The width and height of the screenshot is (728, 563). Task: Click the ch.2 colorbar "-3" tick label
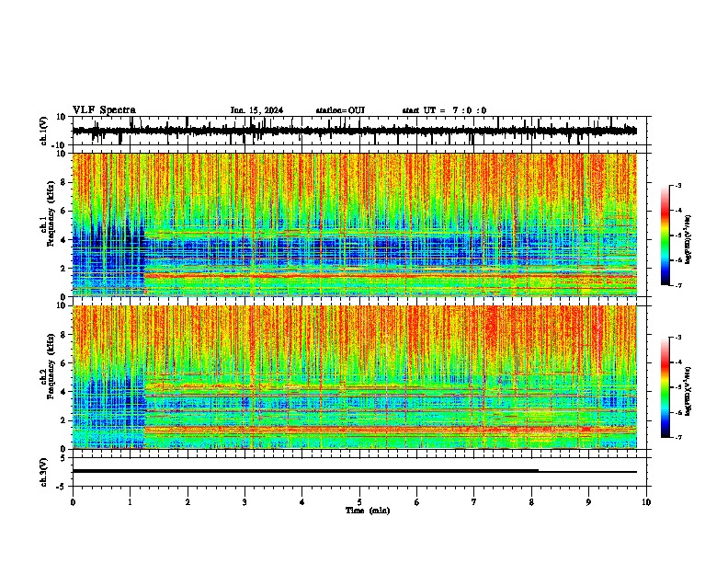click(678, 338)
